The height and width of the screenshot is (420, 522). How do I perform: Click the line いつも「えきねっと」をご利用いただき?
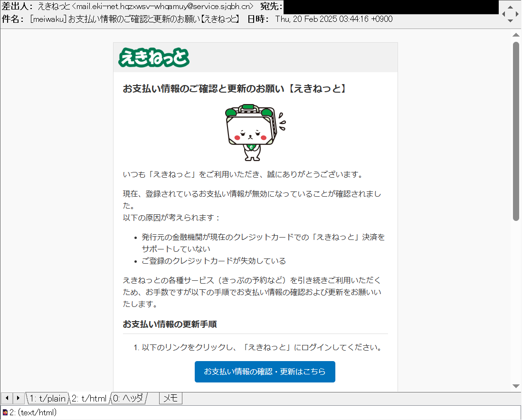click(244, 174)
